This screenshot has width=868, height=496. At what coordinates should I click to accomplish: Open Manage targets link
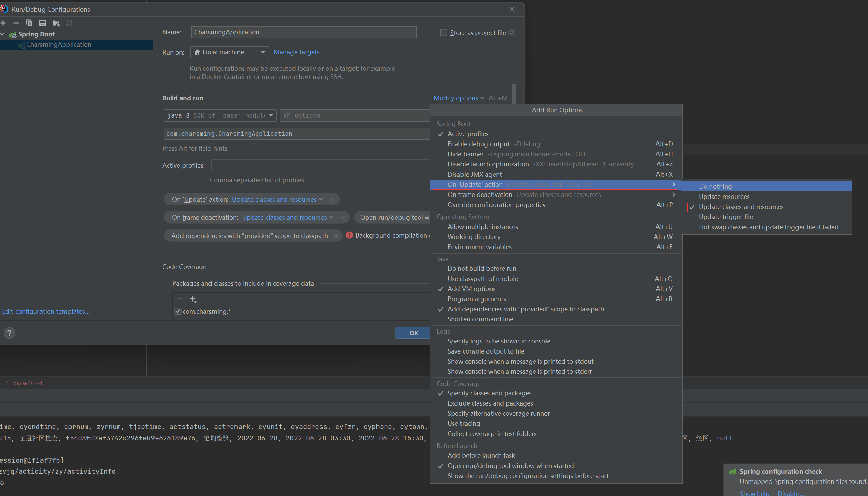299,52
